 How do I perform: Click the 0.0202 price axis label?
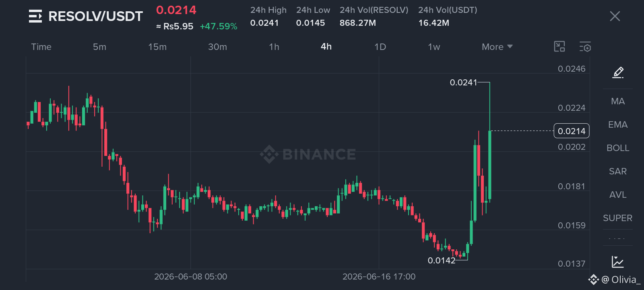(572, 147)
